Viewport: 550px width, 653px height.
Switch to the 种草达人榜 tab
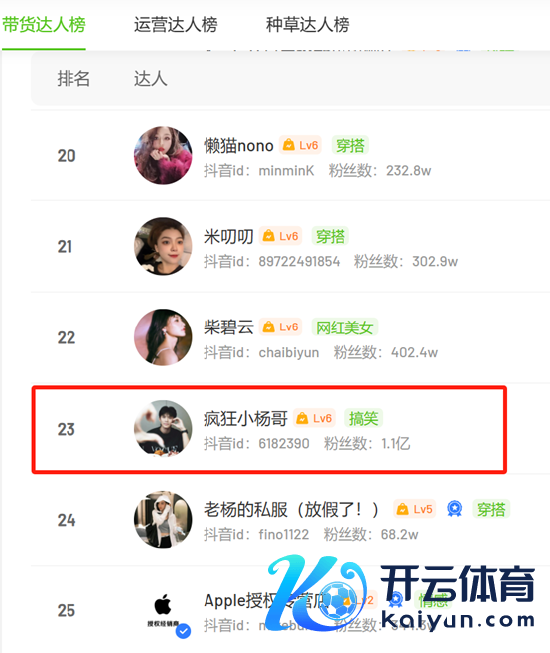(x=308, y=25)
